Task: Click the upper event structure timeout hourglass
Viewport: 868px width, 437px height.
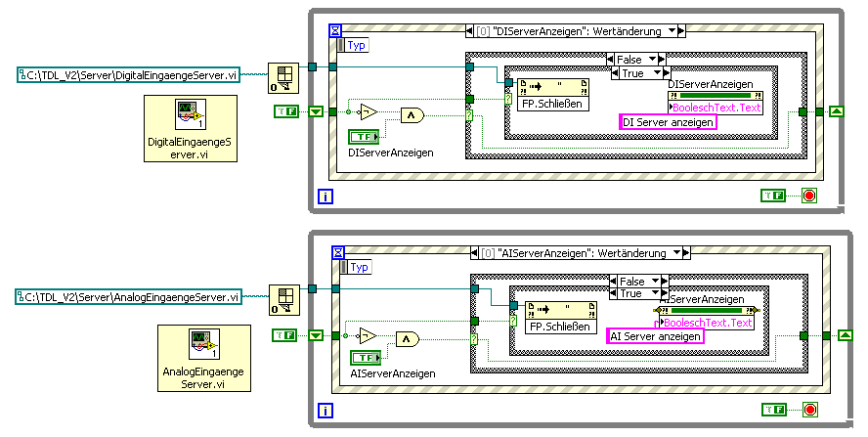Action: (x=335, y=30)
